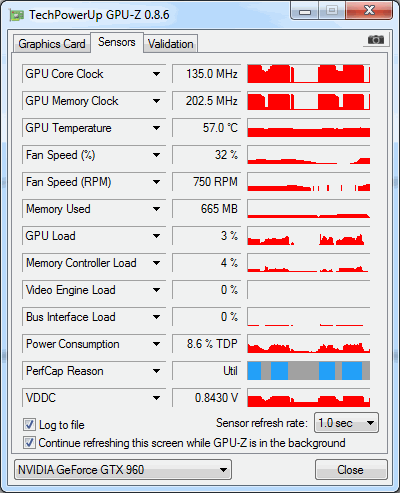Open the GPU Core Clock dropdown arrow
Image resolution: width=400 pixels, height=493 pixels.
[156, 74]
